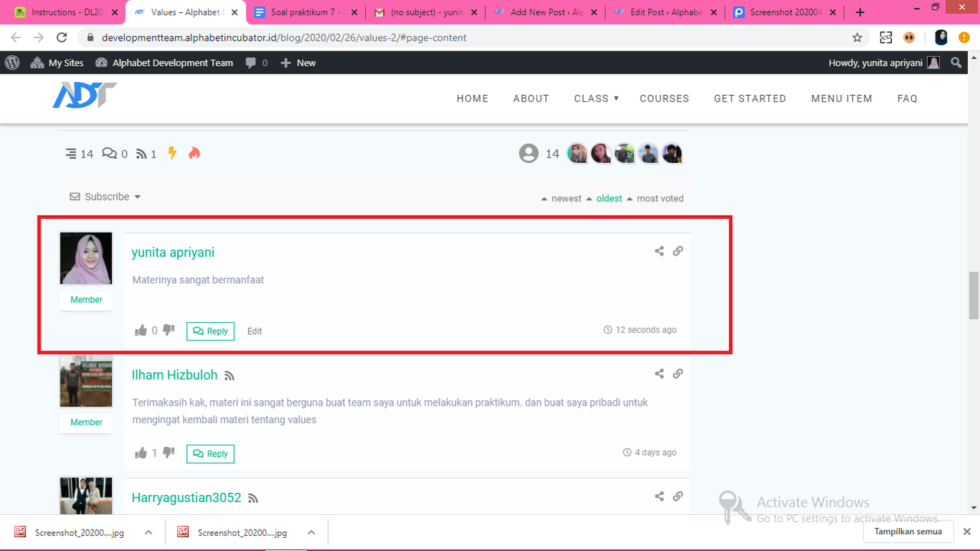
Task: Click last commenter avatar in authors row
Action: click(x=672, y=153)
